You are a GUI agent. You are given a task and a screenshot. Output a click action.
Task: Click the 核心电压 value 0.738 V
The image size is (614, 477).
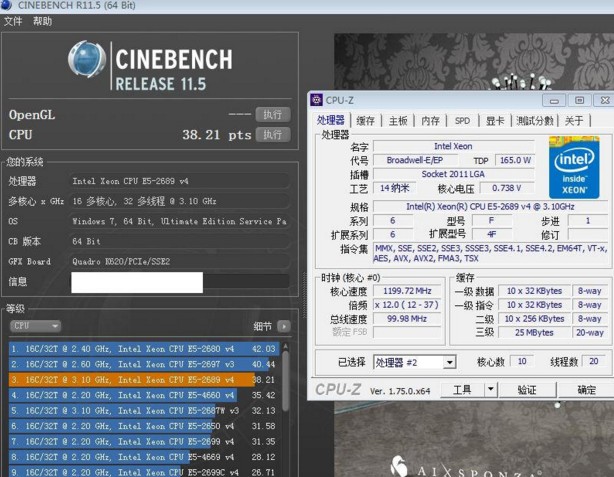(507, 188)
